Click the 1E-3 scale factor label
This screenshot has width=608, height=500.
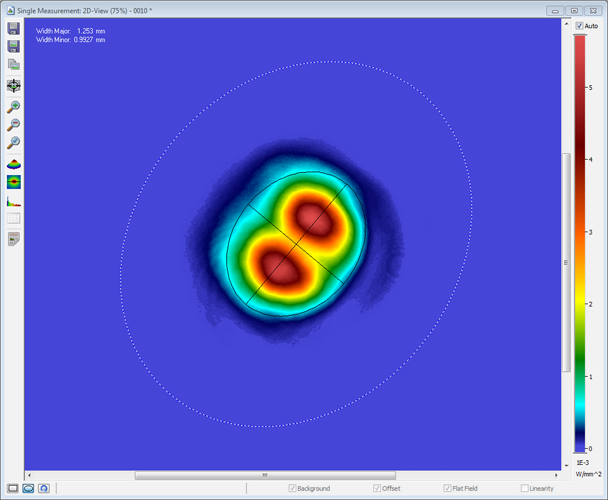(582, 463)
